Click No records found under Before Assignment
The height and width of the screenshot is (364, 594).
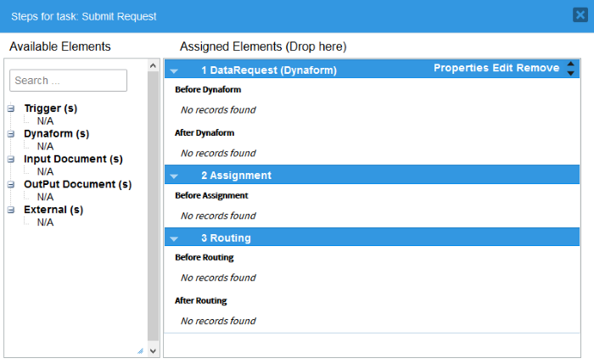pos(218,216)
